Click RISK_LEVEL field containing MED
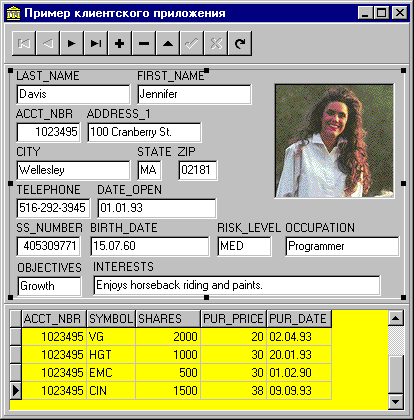This screenshot has height=420, width=414. [x=244, y=246]
